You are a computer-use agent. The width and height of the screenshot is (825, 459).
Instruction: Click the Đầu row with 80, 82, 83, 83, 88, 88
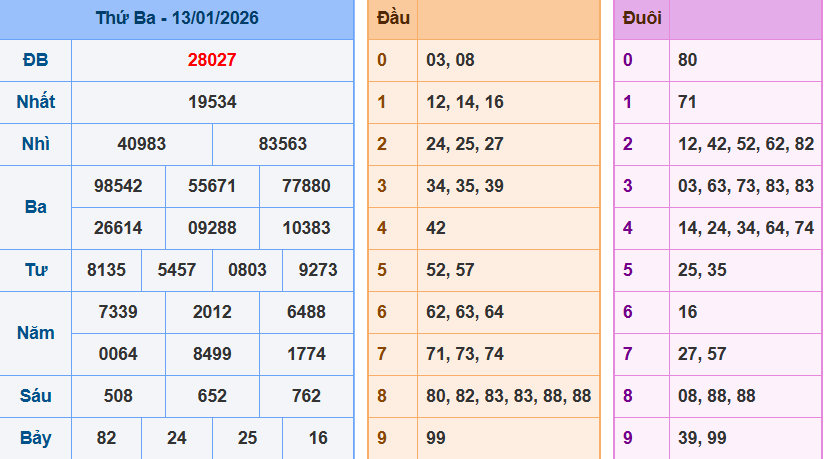tap(508, 396)
